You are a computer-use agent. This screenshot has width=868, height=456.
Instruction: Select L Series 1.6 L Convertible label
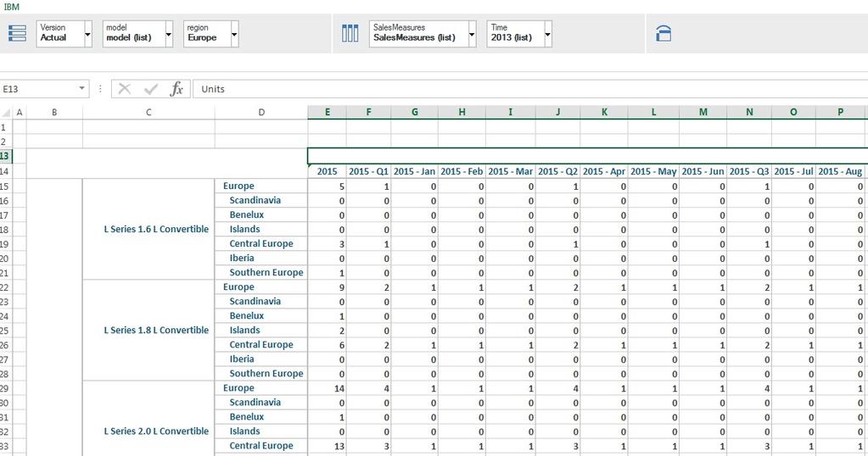point(156,229)
